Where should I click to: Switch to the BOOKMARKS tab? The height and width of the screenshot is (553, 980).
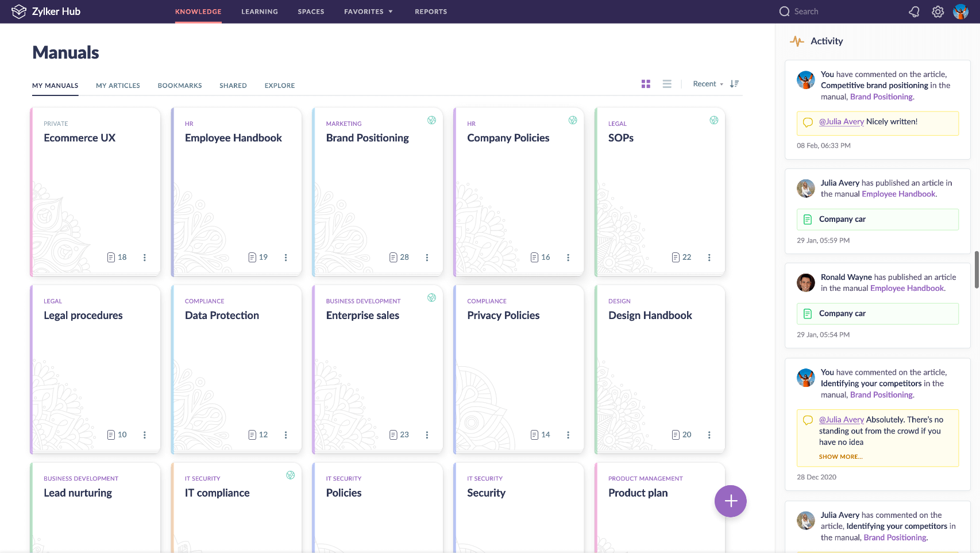(179, 85)
